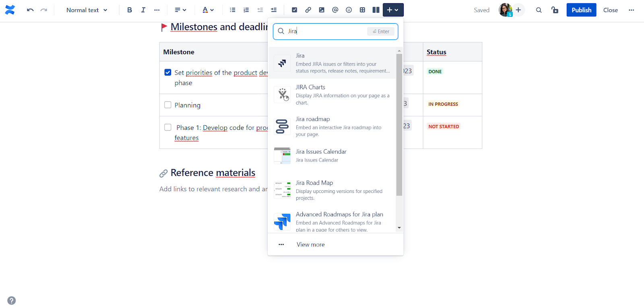This screenshot has height=308, width=644.
Task: Toggle italic formatting
Action: (143, 10)
